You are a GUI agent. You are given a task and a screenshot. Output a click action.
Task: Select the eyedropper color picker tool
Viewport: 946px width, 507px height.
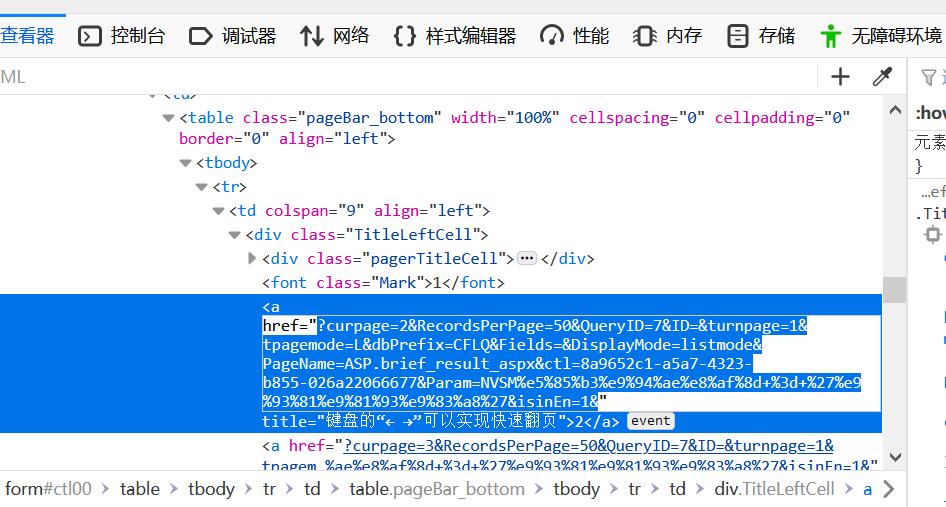pos(882,77)
